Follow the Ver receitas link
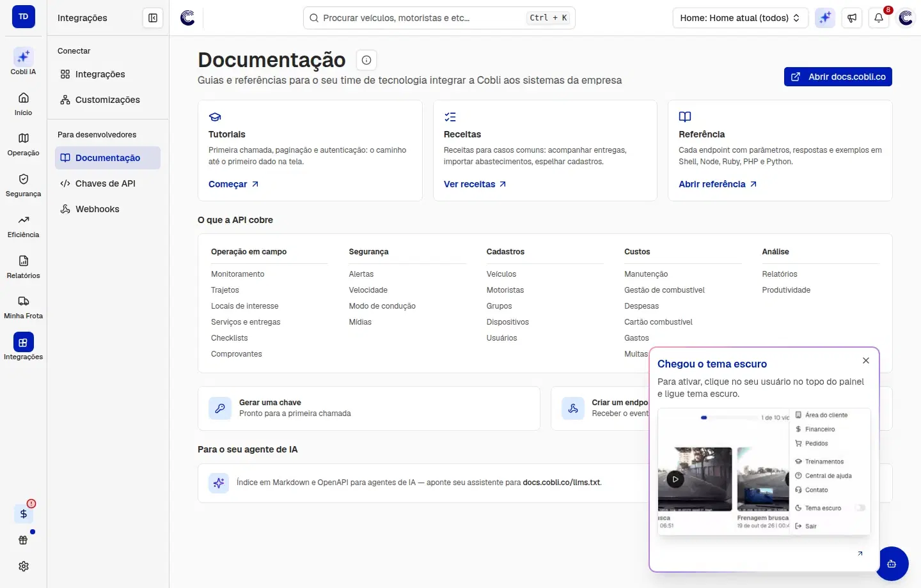Screen dimensions: 921x588 tap(475, 184)
